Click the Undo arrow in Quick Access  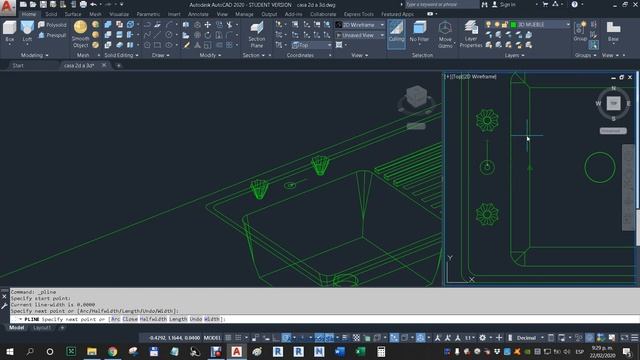coord(93,4)
